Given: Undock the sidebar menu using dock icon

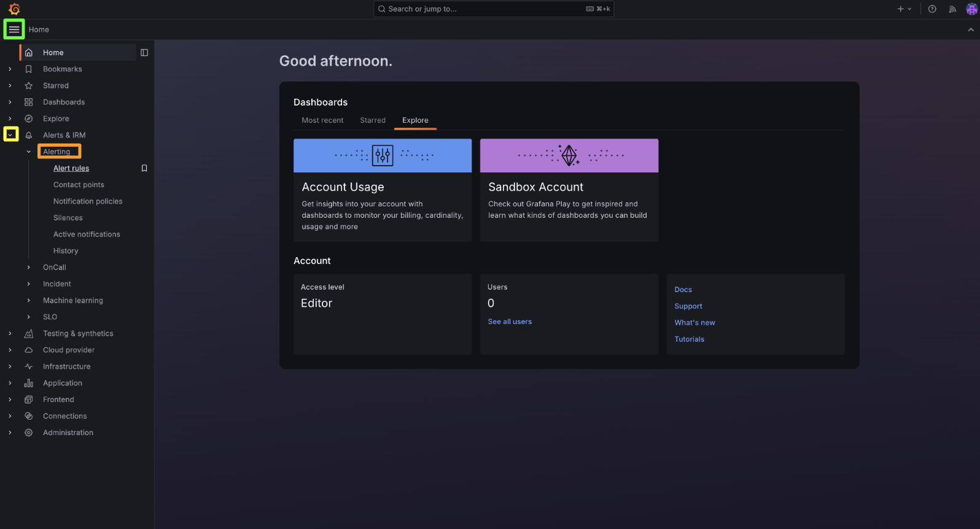Looking at the screenshot, I should click(x=144, y=53).
